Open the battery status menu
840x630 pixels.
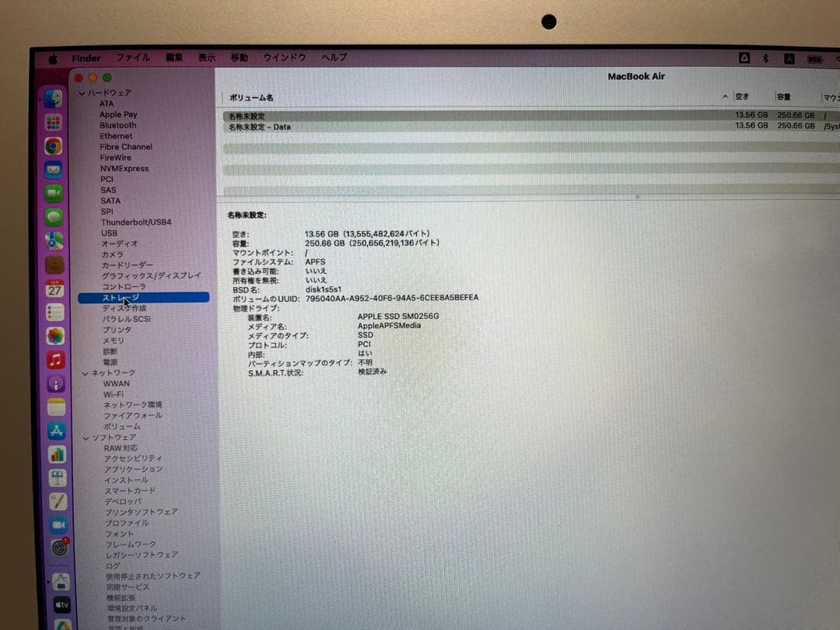pos(815,58)
